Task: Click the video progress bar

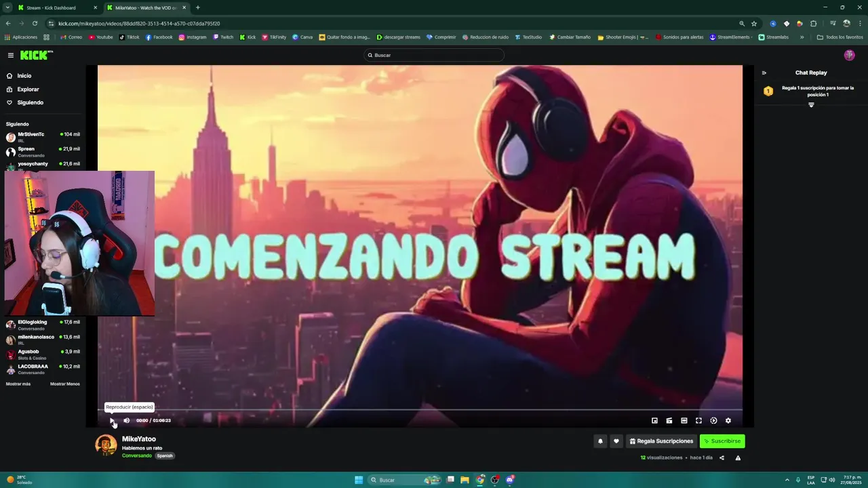Action: click(420, 410)
